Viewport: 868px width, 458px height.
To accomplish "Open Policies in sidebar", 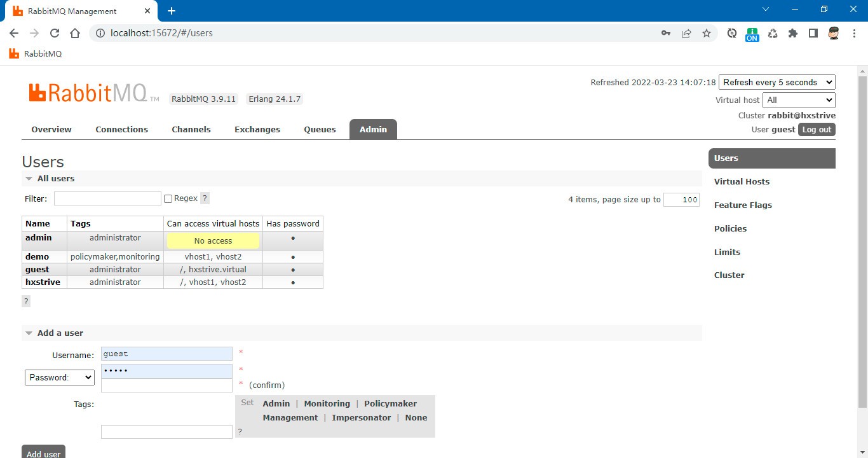I will coord(730,229).
